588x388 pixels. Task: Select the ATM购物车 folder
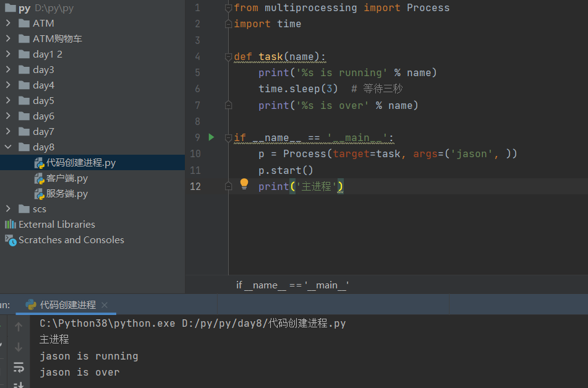(57, 38)
